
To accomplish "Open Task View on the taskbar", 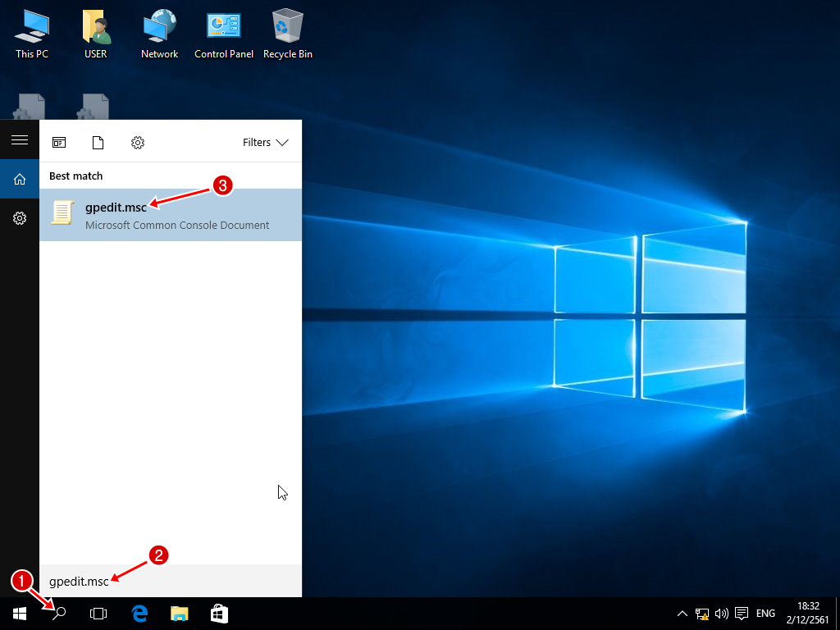I will [x=98, y=614].
